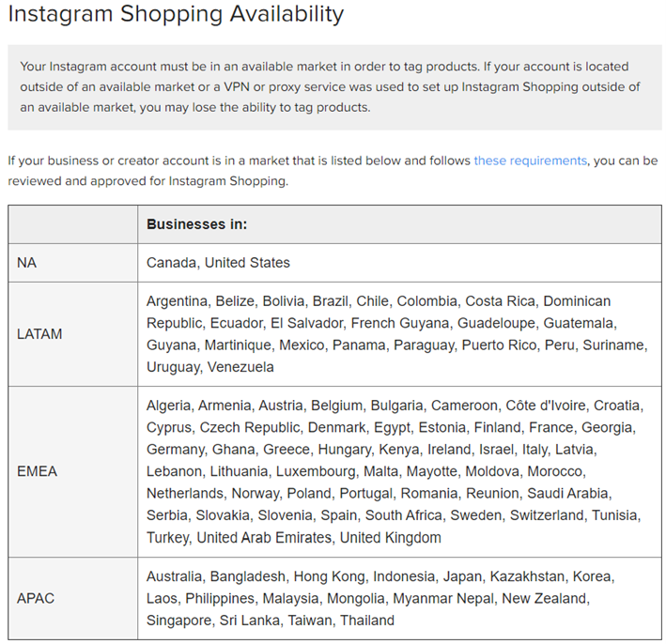Screen dimensions: 666x644
Task: Click the gray notice box about VPN
Action: pyautogui.click(x=334, y=87)
